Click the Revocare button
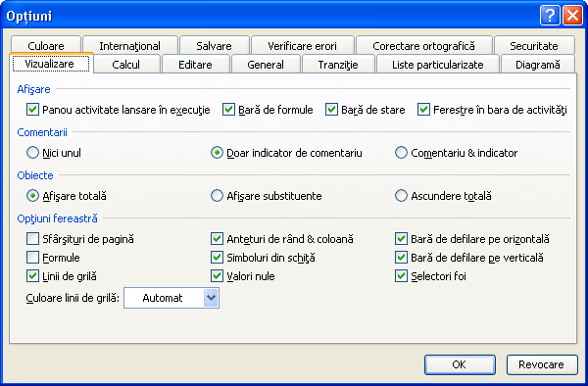The height and width of the screenshot is (386, 588). 542,364
